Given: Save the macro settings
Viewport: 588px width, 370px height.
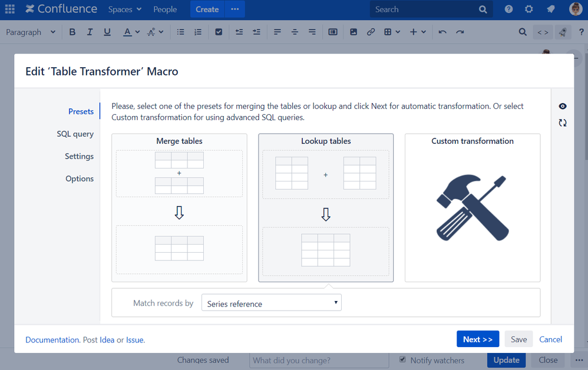Looking at the screenshot, I should point(518,339).
